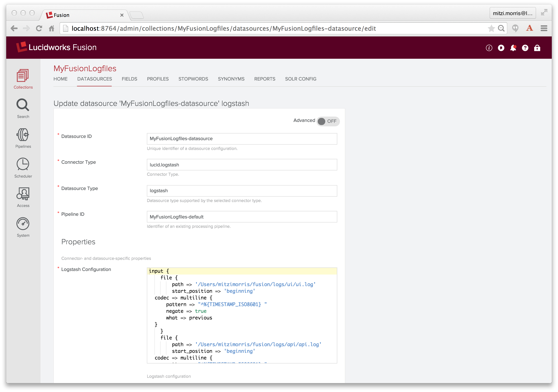
Task: Click the red A extension icon
Action: pos(530,28)
